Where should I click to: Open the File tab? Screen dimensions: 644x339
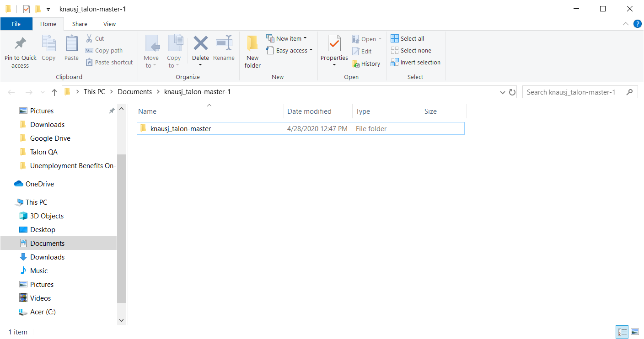point(16,24)
